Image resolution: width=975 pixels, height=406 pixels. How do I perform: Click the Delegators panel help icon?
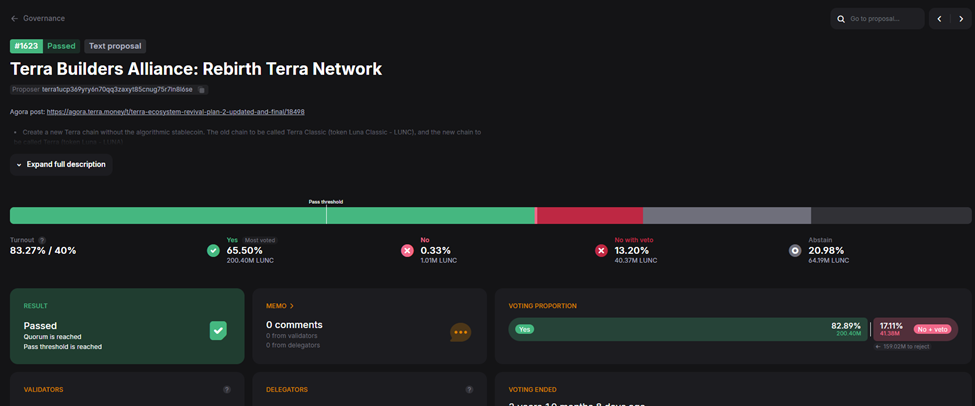[x=469, y=390]
